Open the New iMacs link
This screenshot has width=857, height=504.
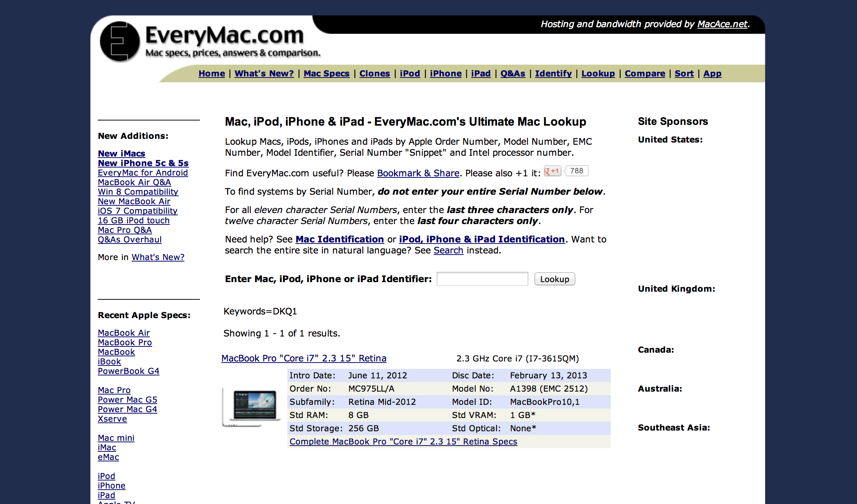point(121,154)
